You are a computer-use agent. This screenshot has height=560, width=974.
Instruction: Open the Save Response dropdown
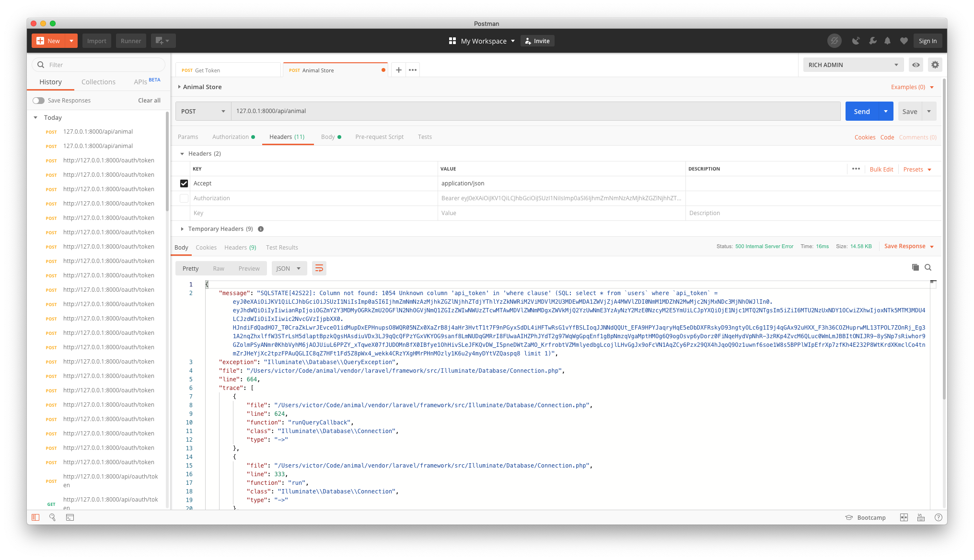[x=909, y=246]
